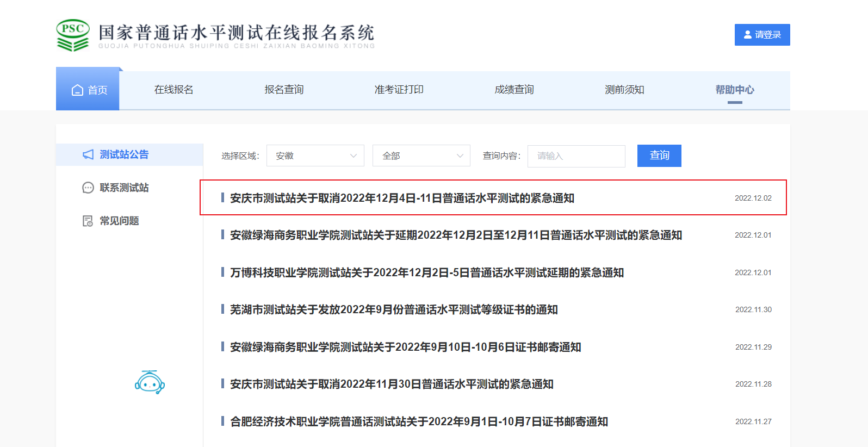Click the date 2022.11.29
This screenshot has height=447, width=868.
(753, 347)
